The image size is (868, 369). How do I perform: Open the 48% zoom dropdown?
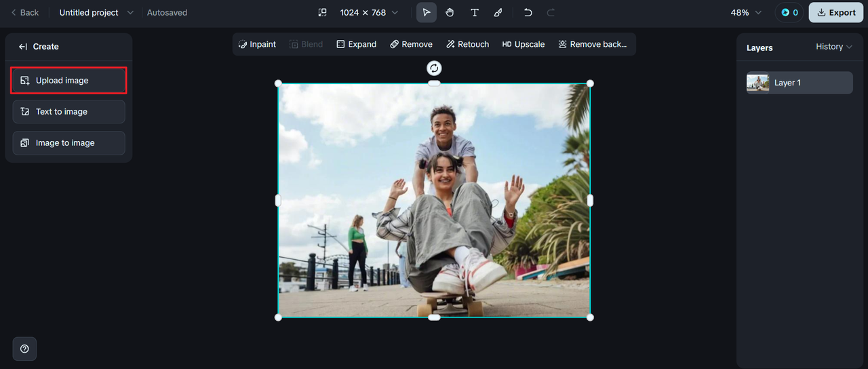pyautogui.click(x=746, y=12)
